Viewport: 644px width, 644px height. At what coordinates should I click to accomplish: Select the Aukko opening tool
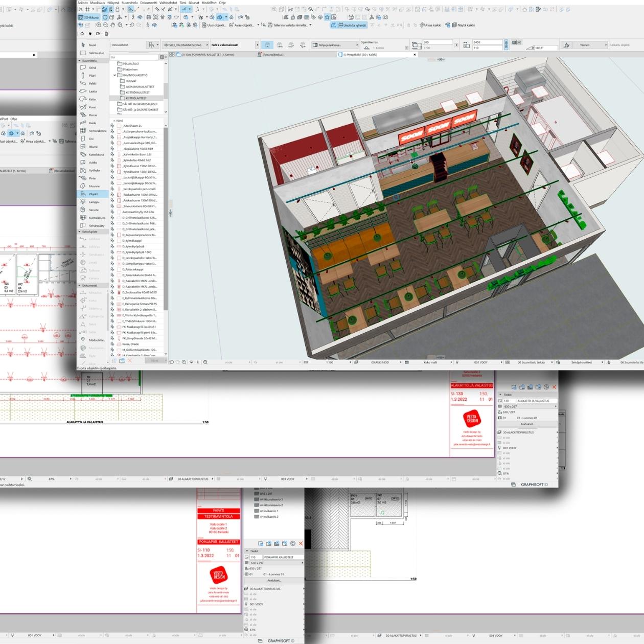click(x=93, y=163)
